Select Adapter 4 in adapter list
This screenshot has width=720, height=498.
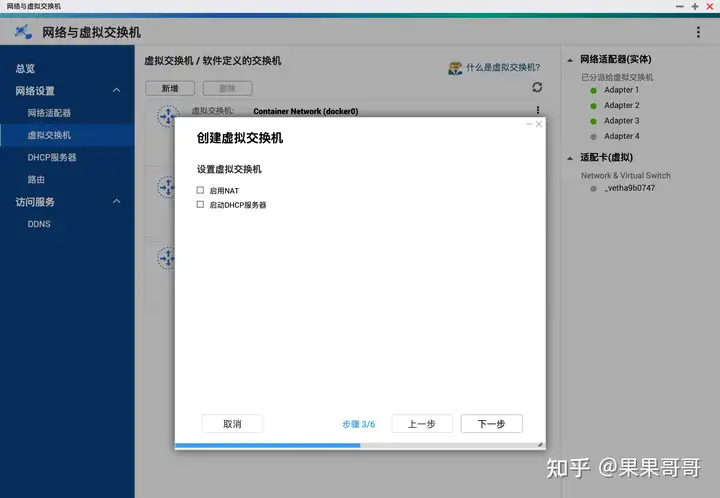pos(622,136)
